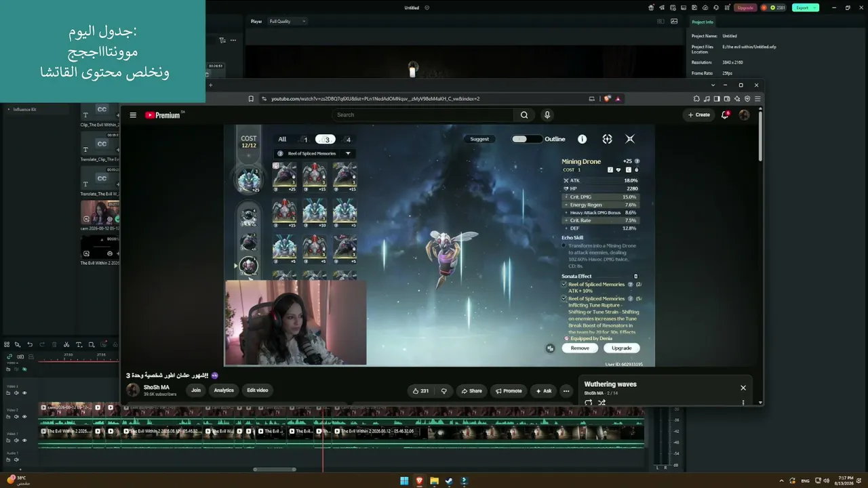Open YouTube notifications bell
This screenshot has height=488, width=868.
725,115
